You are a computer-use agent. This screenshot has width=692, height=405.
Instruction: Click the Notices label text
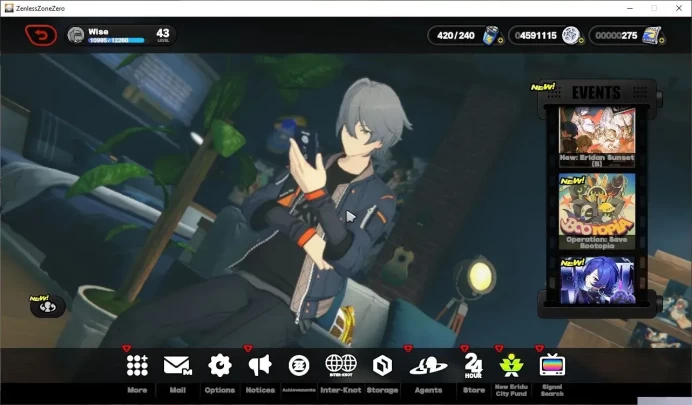tap(260, 390)
